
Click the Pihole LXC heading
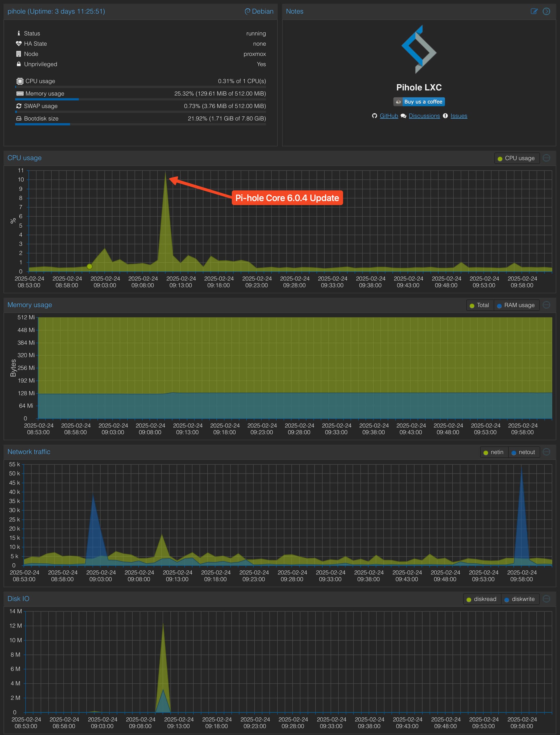point(419,87)
